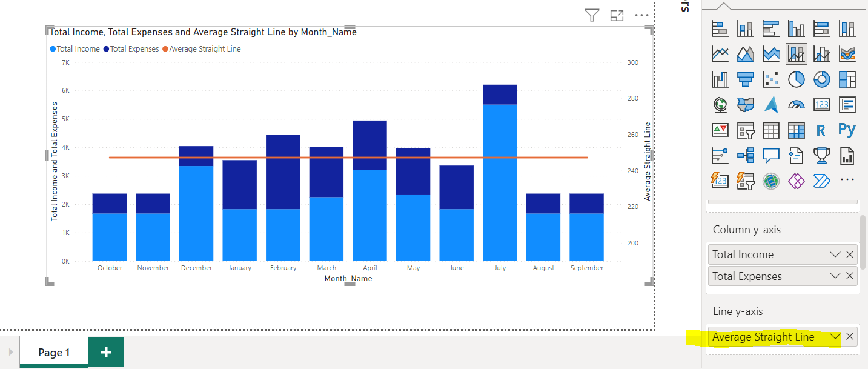The width and height of the screenshot is (868, 369).
Task: Select the Waterfall chart visual
Action: coord(720,79)
